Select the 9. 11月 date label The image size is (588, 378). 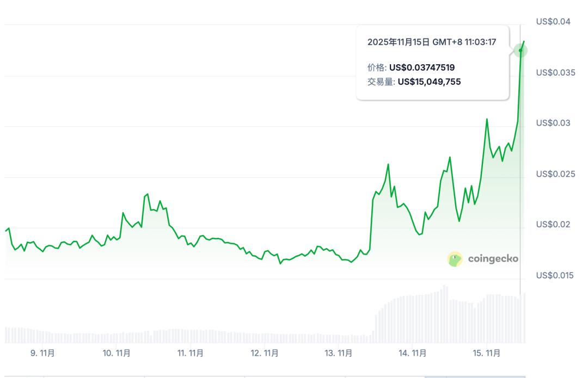42,353
